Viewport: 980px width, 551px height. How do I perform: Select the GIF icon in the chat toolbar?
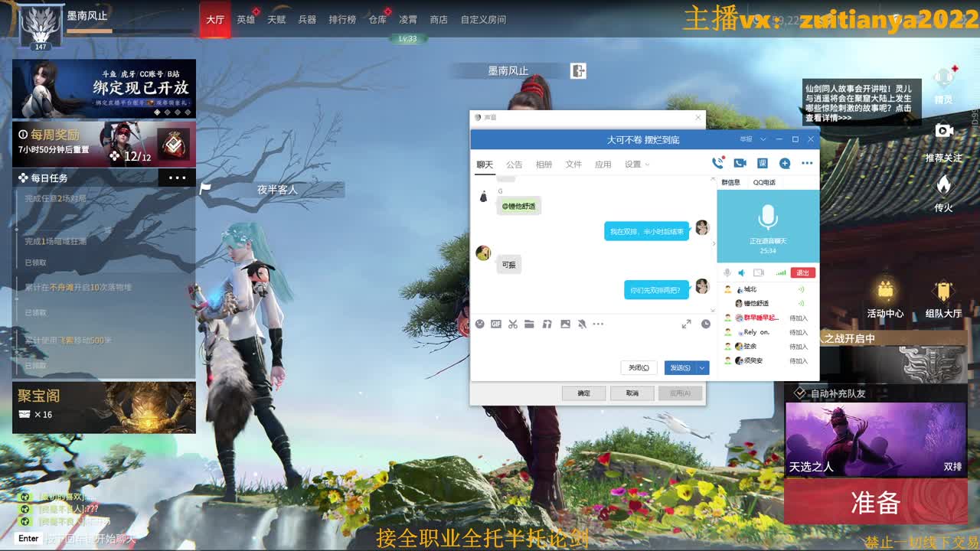click(496, 324)
